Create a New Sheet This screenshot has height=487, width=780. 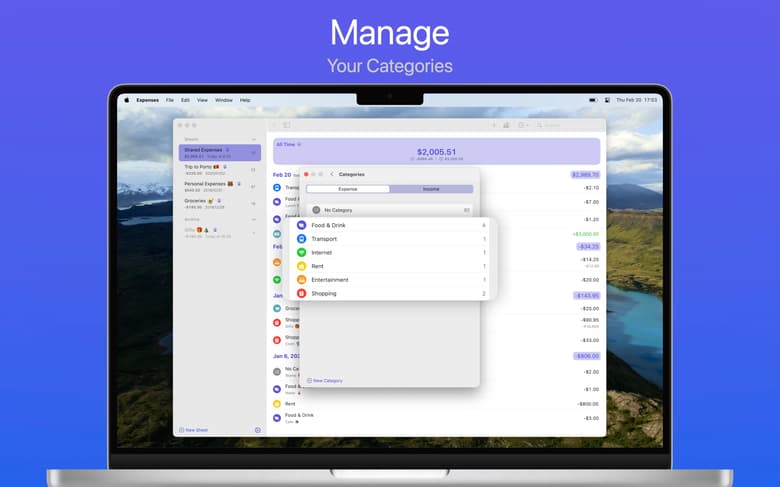[x=194, y=430]
